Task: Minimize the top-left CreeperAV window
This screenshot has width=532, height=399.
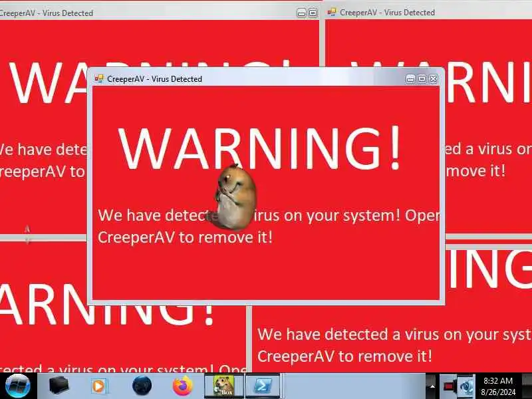Action: coord(301,13)
